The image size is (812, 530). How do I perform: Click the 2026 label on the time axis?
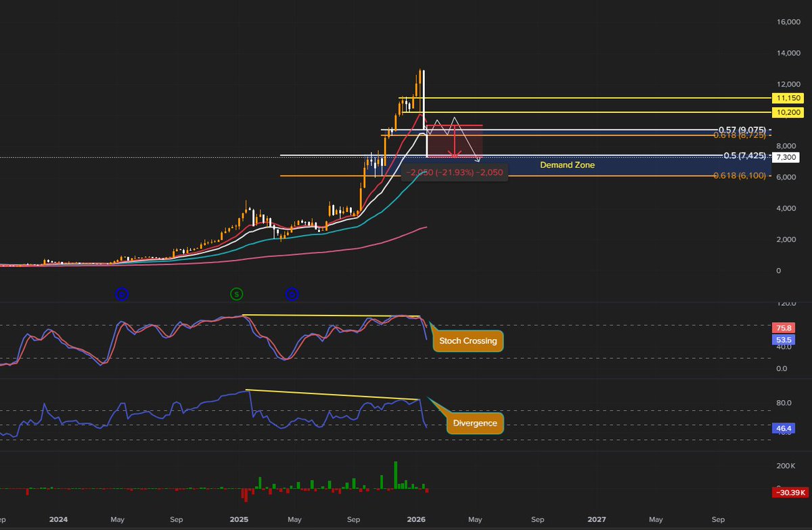(x=415, y=519)
